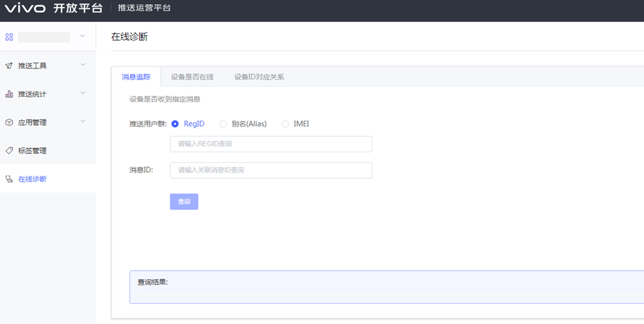Switch to the 消息追踪 tab
Image resolution: width=644 pixels, height=324 pixels.
pyautogui.click(x=136, y=77)
